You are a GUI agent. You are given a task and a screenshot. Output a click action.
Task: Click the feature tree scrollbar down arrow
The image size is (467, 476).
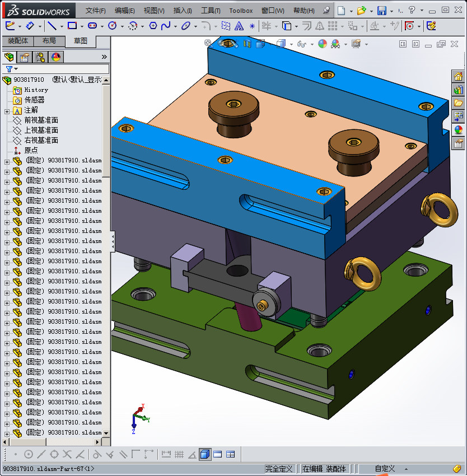(x=106, y=433)
